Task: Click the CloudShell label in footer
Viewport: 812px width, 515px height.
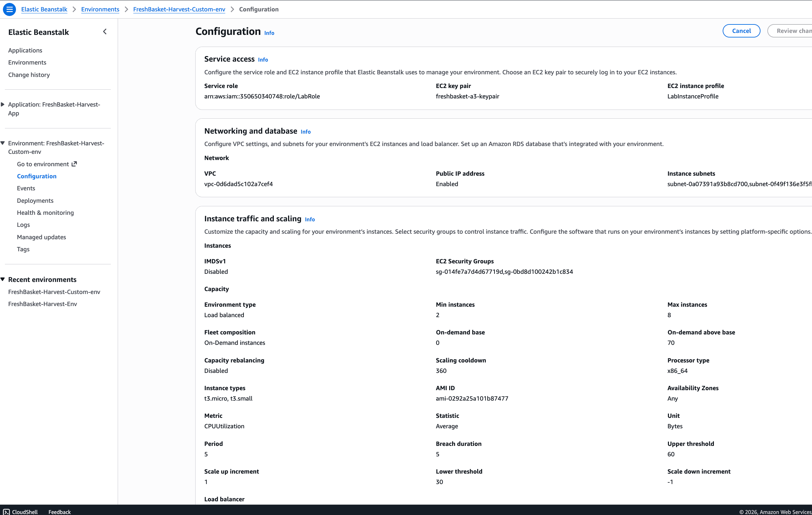Action: tap(25, 512)
